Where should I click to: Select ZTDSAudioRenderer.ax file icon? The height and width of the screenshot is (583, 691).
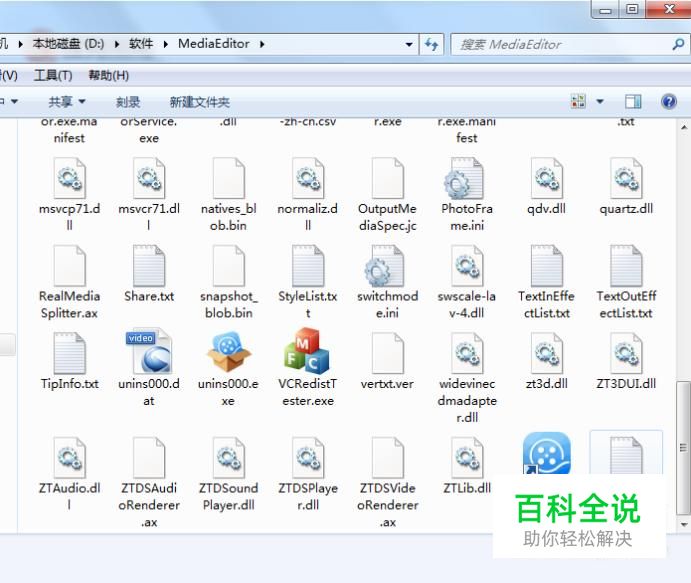point(149,457)
